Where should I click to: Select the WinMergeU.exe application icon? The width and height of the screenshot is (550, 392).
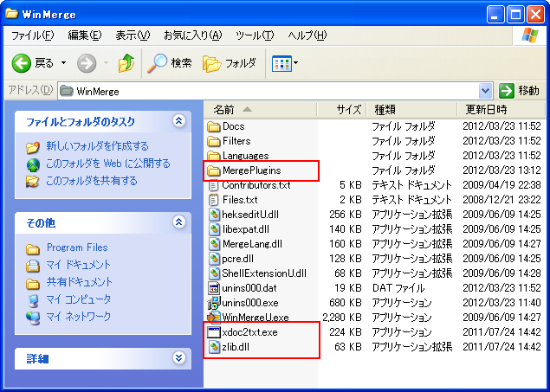(214, 318)
